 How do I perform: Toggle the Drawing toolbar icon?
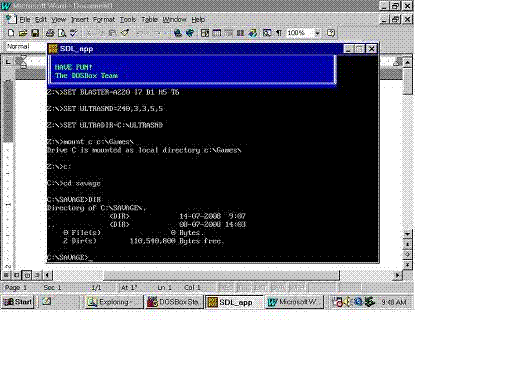click(252, 33)
